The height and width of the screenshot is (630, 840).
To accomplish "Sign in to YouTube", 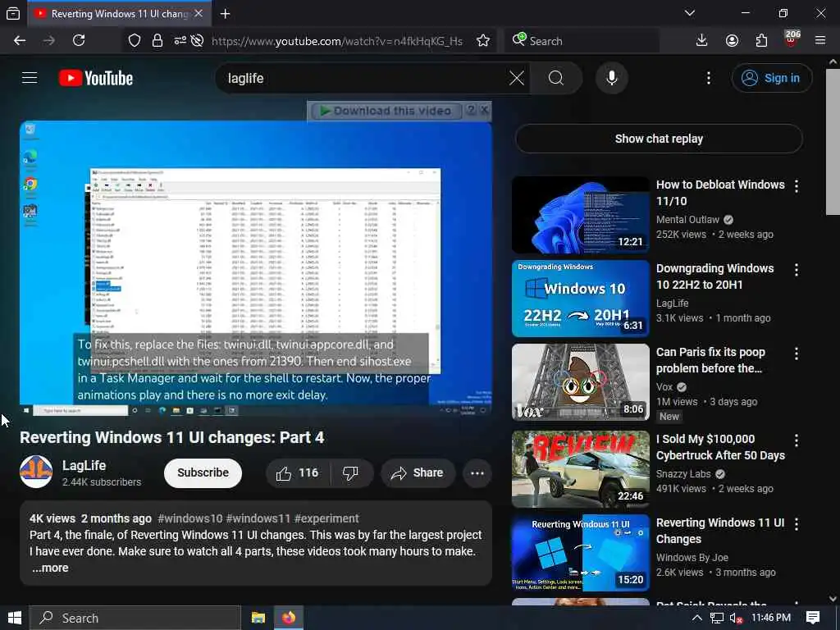I will pyautogui.click(x=771, y=78).
